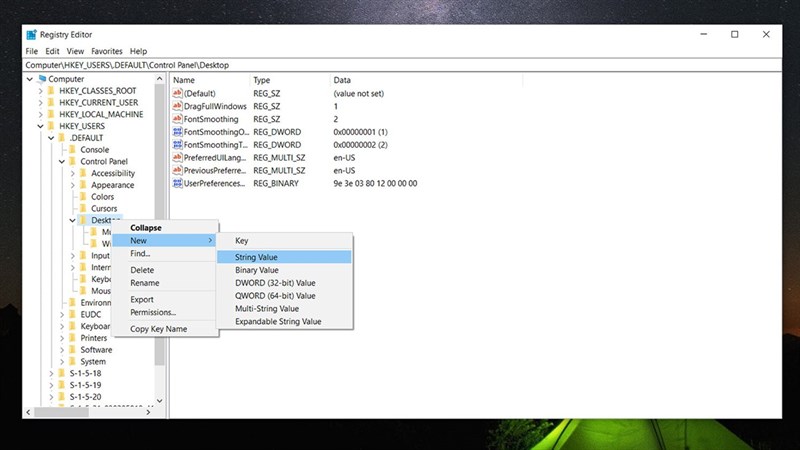This screenshot has width=800, height=450.
Task: Click the S-1-5-18 folder icon
Action: point(61,373)
